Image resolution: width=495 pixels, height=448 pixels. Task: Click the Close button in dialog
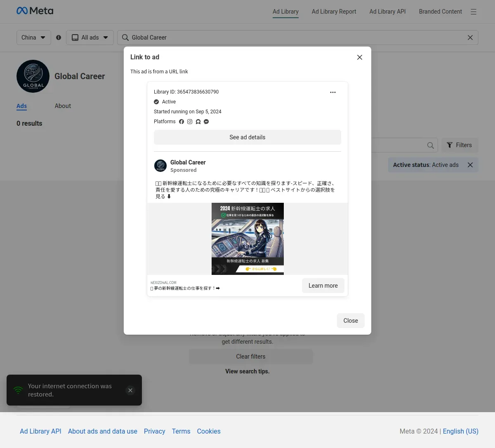(x=351, y=321)
